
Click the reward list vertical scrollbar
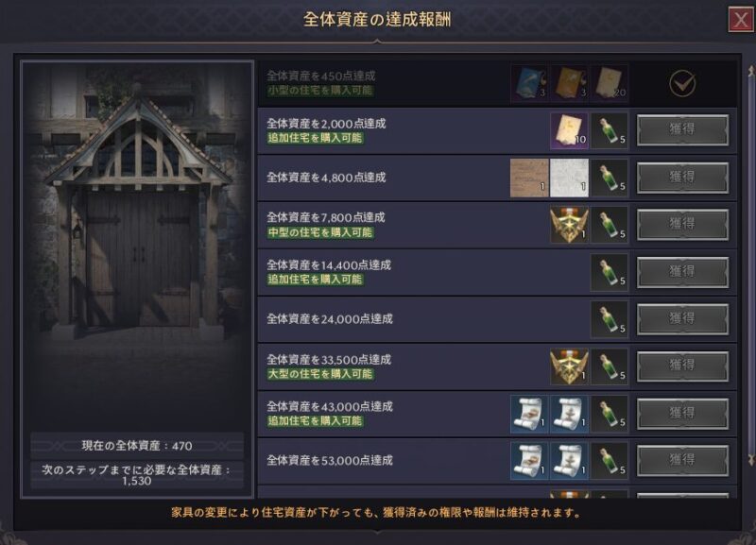(x=750, y=265)
